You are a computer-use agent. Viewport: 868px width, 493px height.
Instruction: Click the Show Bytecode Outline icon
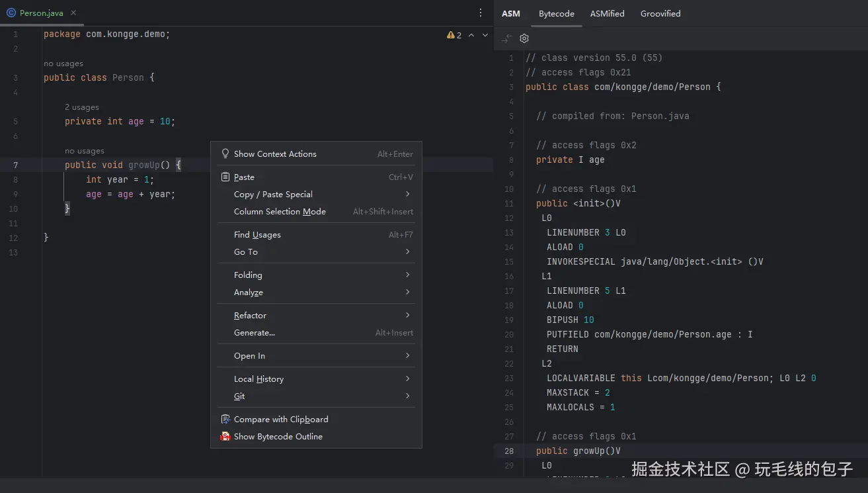pos(225,437)
